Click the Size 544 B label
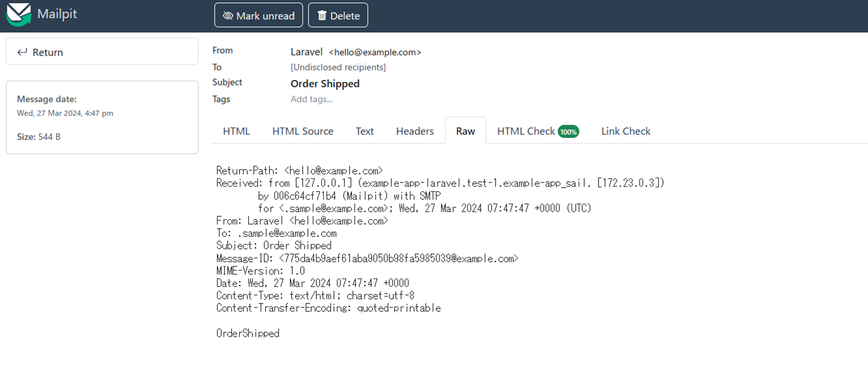 (39, 137)
